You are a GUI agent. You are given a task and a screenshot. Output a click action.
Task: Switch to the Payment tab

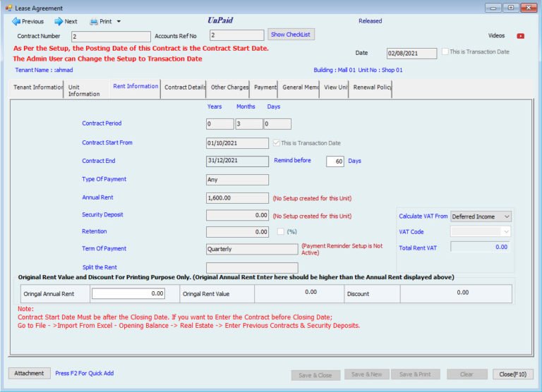[265, 87]
